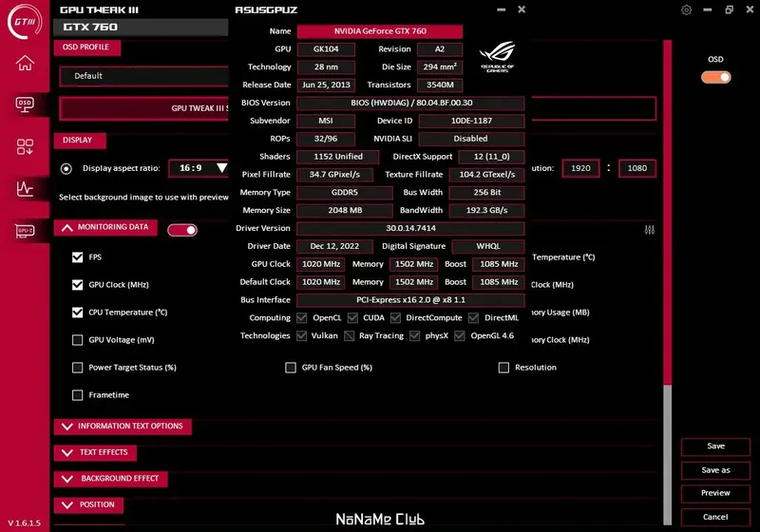Uncheck the FPS checkbox
The image size is (760, 532).
[78, 256]
